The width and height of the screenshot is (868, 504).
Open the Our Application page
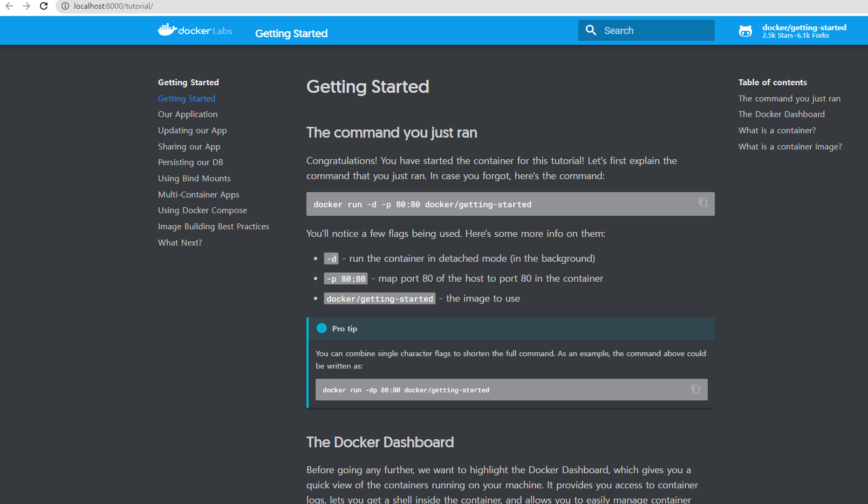pos(188,114)
